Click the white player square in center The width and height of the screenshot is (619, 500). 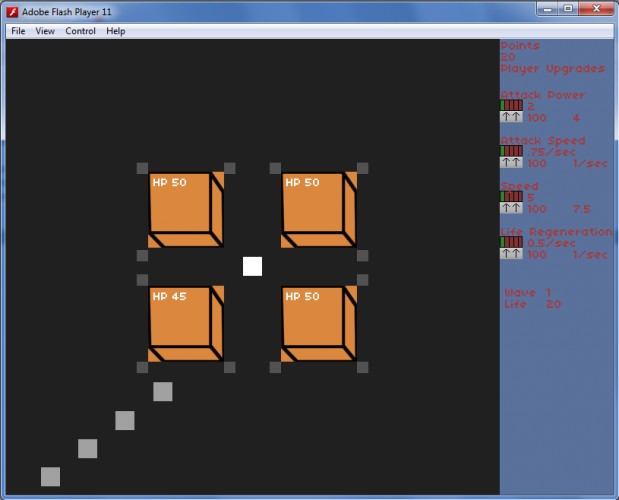pos(252,266)
